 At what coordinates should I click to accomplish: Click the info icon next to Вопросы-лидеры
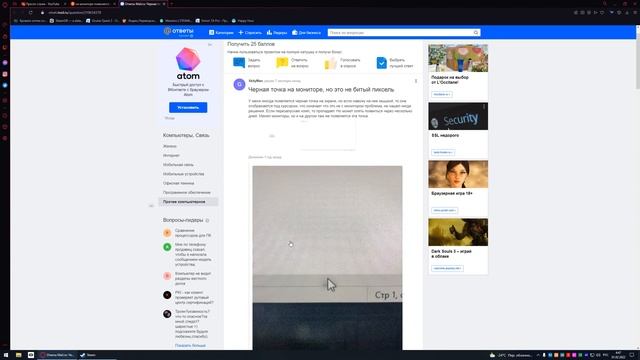coord(207,220)
